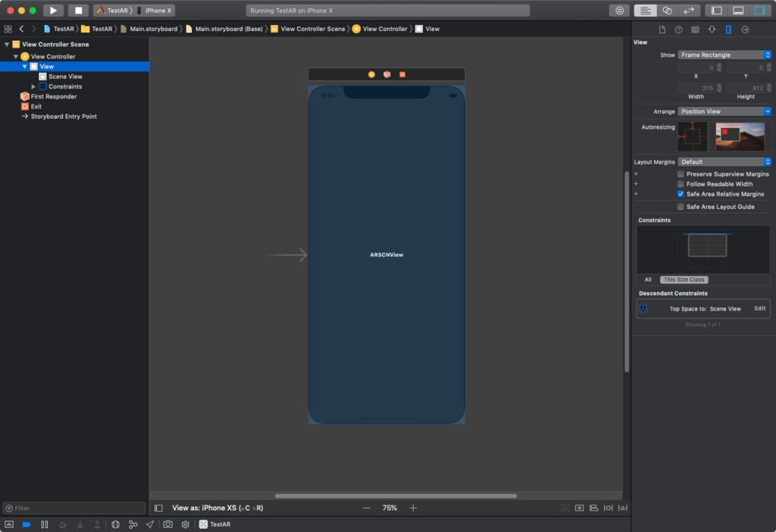776x532 pixels.
Task: Open Main.storyboard (Base) breadcrumb item
Action: coord(224,30)
